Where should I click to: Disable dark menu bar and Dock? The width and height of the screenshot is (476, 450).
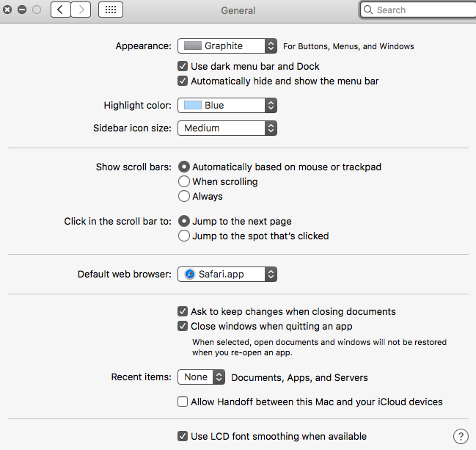click(183, 66)
